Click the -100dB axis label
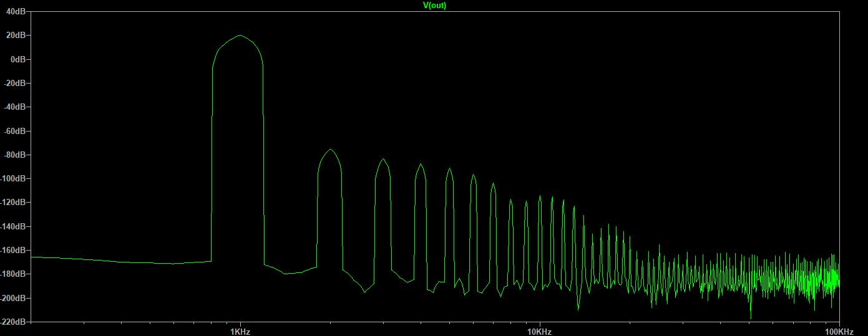Viewport: 868px width, 336px height. click(x=13, y=179)
